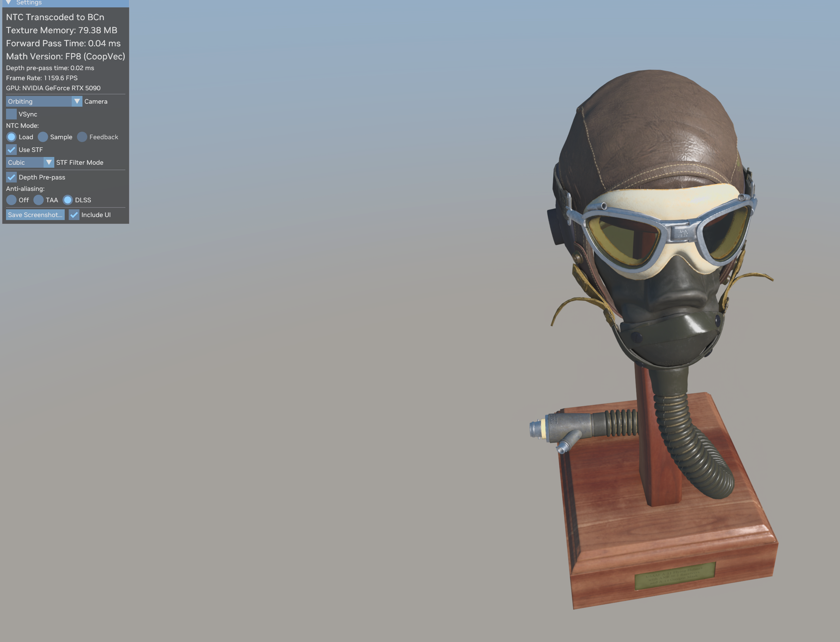The height and width of the screenshot is (642, 840).
Task: Click the oxygen hose connector nozzle
Action: 555,432
